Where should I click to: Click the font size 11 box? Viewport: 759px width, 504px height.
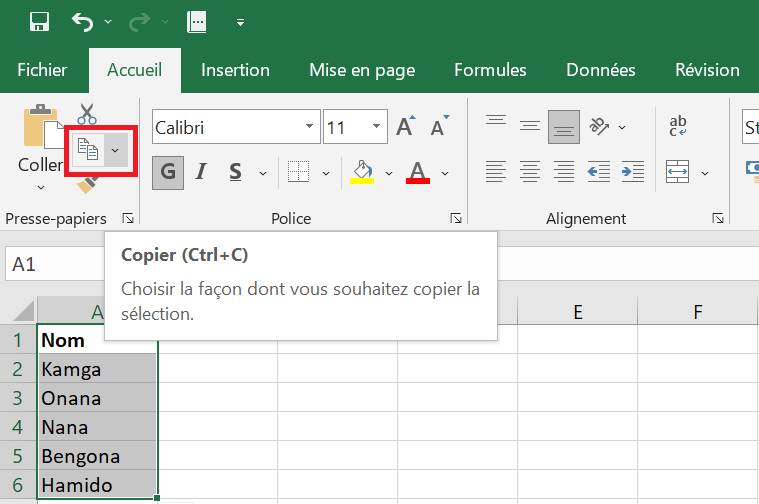tap(346, 127)
